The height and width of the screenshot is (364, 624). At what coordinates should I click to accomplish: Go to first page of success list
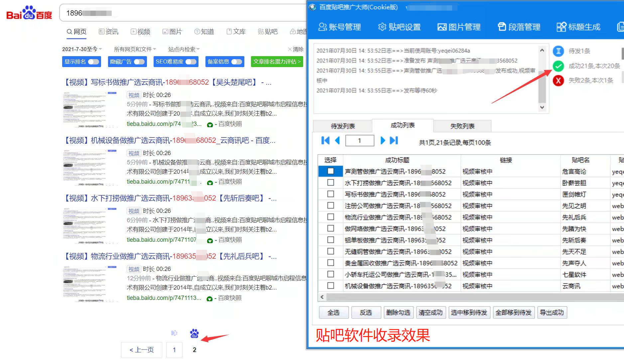tap(325, 140)
